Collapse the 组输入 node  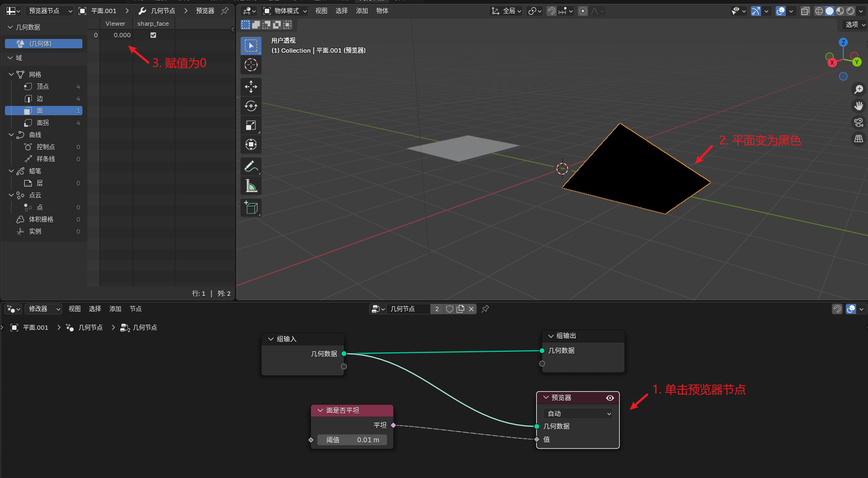[271, 339]
